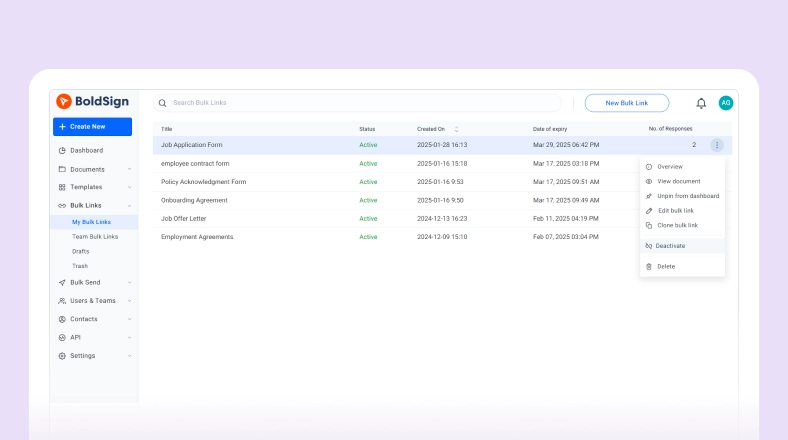Expand the Contacts section chevron
This screenshot has height=440, width=788.
click(129, 319)
